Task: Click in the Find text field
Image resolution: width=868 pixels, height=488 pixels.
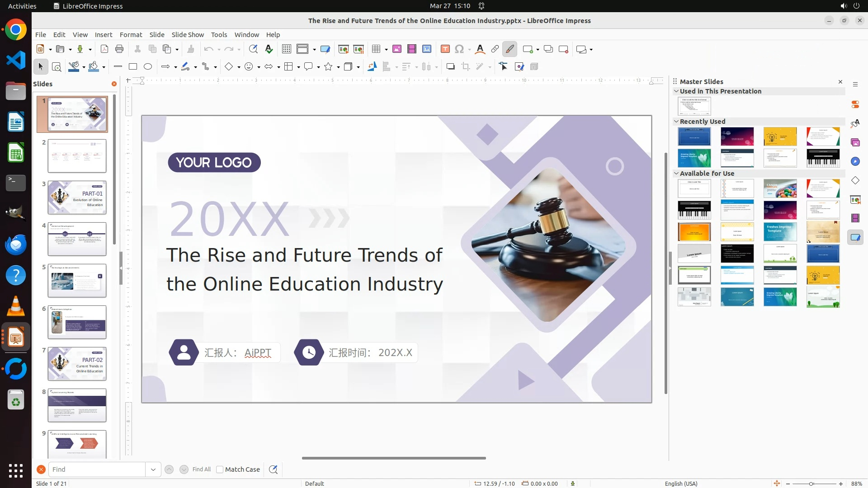Action: click(96, 469)
